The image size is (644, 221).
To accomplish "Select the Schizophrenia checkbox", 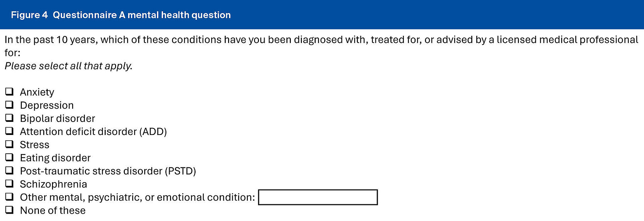I will (9, 183).
